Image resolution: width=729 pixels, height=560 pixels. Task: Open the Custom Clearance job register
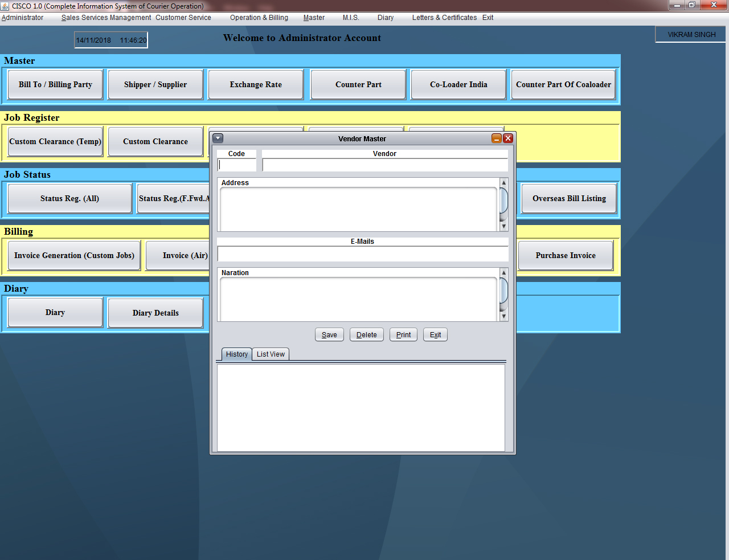pyautogui.click(x=155, y=141)
